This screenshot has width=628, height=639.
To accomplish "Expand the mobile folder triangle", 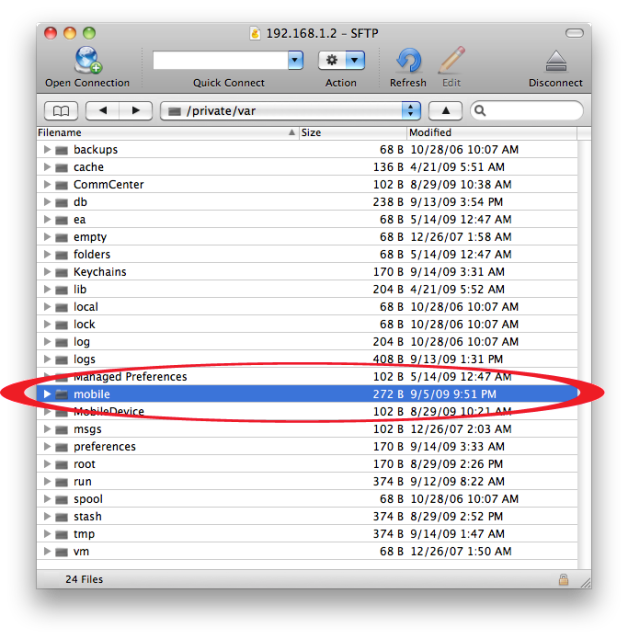I will click(47, 394).
